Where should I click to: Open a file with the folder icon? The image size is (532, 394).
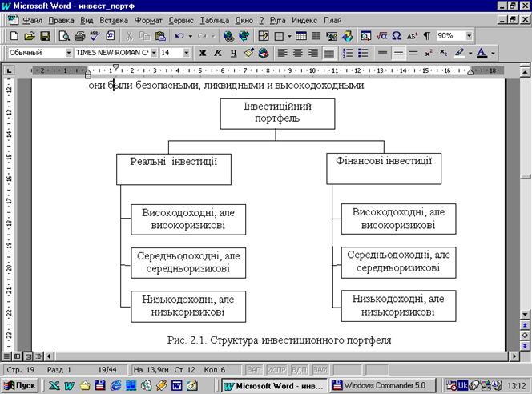30,36
